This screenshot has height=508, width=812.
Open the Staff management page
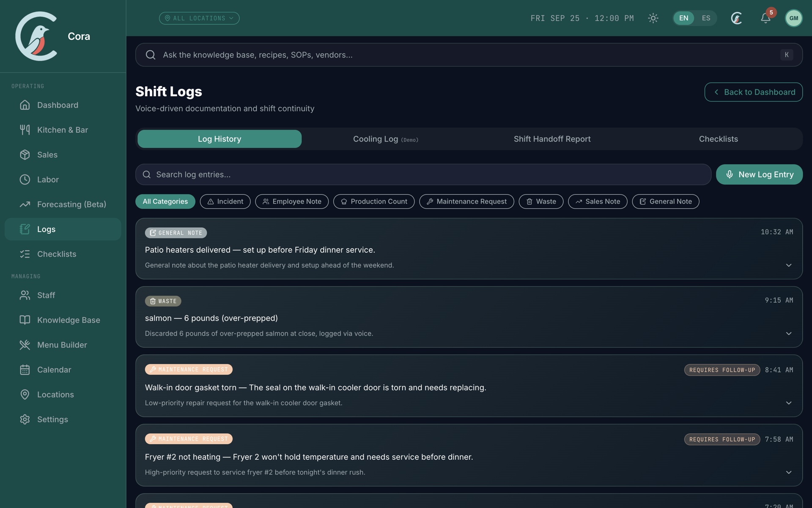(63, 295)
